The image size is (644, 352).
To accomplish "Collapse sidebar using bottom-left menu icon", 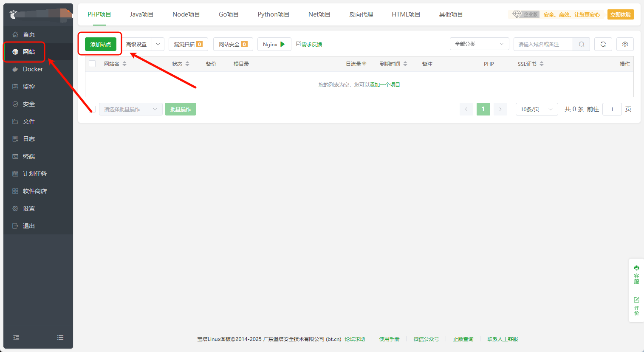I will point(16,338).
